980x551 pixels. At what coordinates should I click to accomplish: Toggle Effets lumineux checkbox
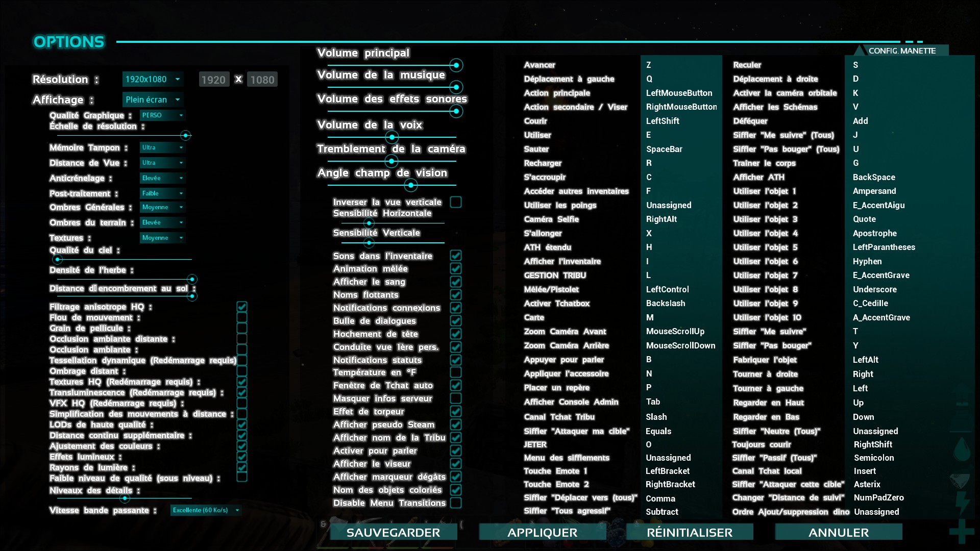point(242,457)
